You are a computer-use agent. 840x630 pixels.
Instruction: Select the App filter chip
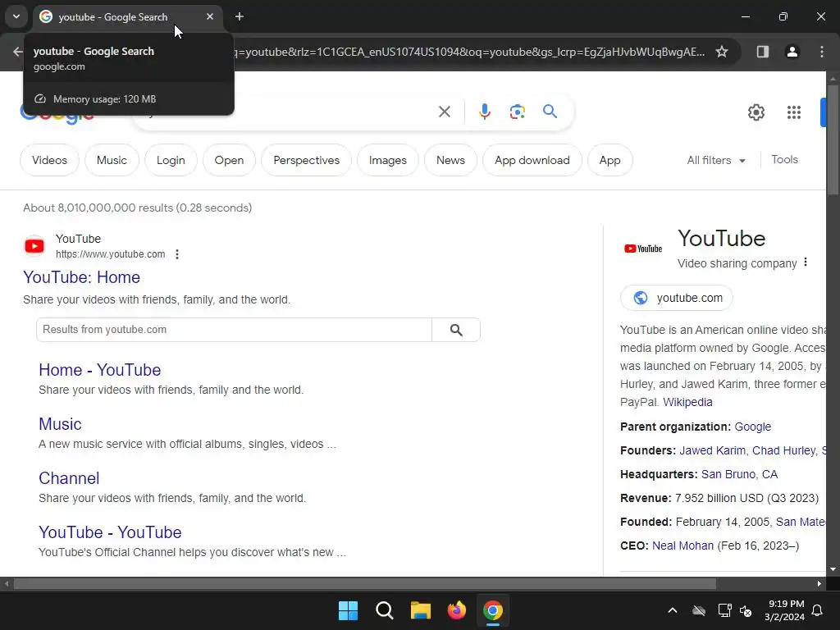609,160
